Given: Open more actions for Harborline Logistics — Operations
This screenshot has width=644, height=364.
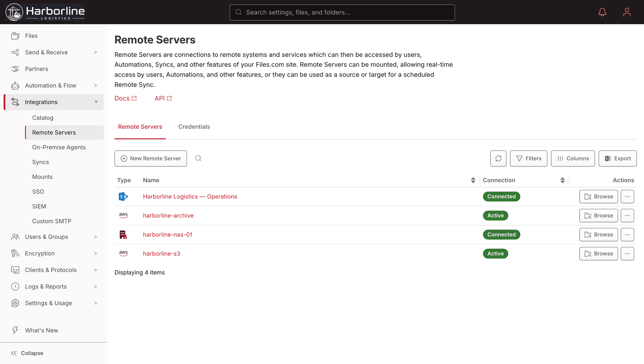Looking at the screenshot, I should [x=627, y=196].
